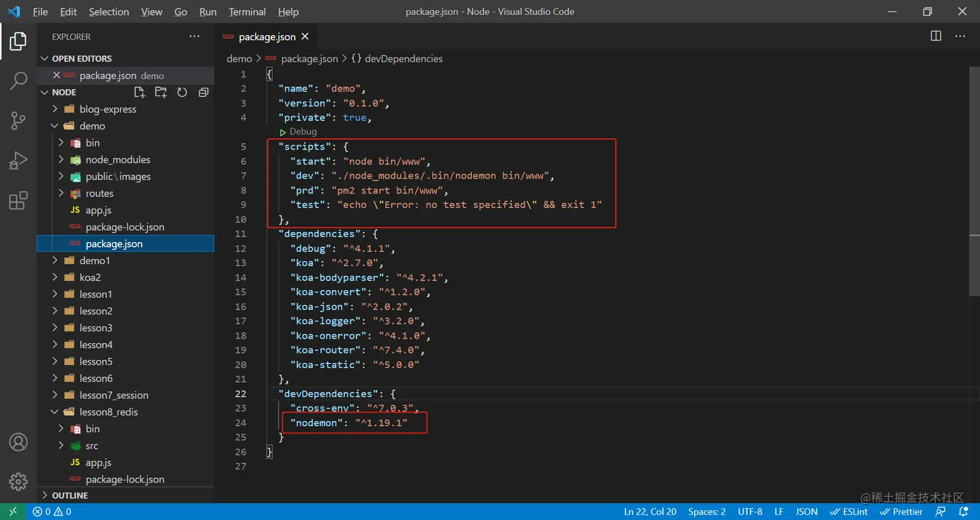Change Spaces: 2 indentation setting

click(707, 512)
